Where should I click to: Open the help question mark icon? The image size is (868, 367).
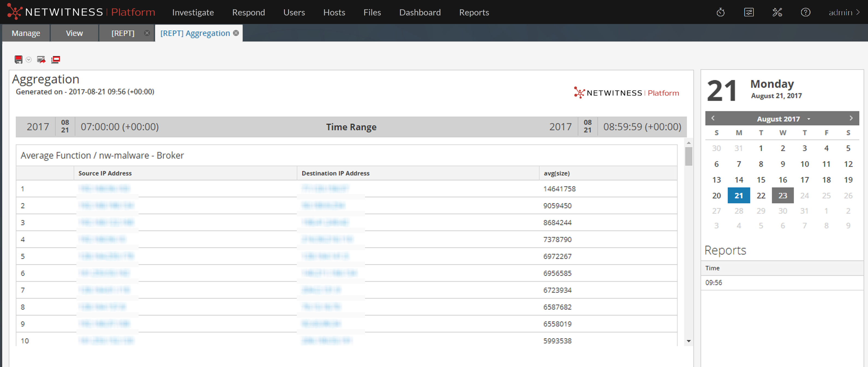click(x=805, y=13)
